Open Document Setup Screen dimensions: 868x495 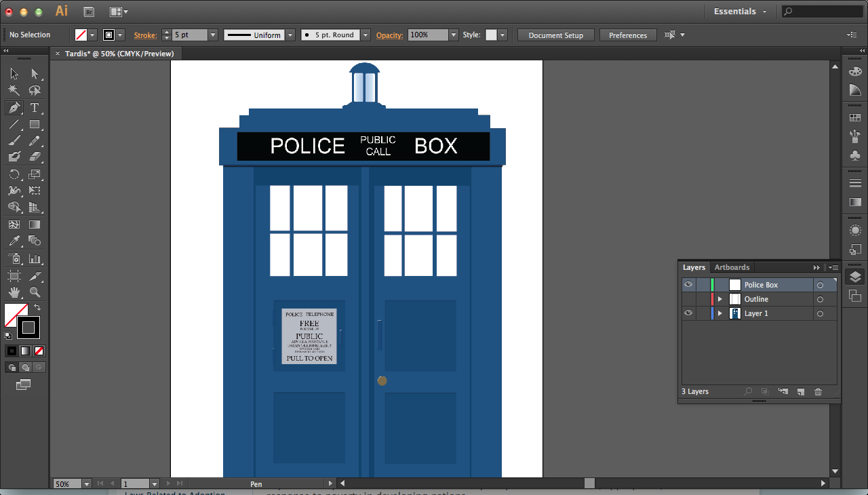pos(555,35)
